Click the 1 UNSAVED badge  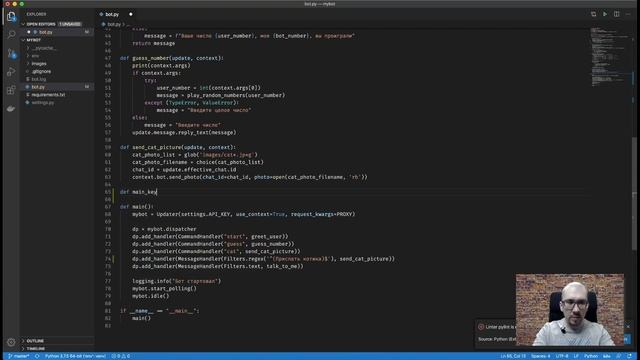pyautogui.click(x=70, y=24)
